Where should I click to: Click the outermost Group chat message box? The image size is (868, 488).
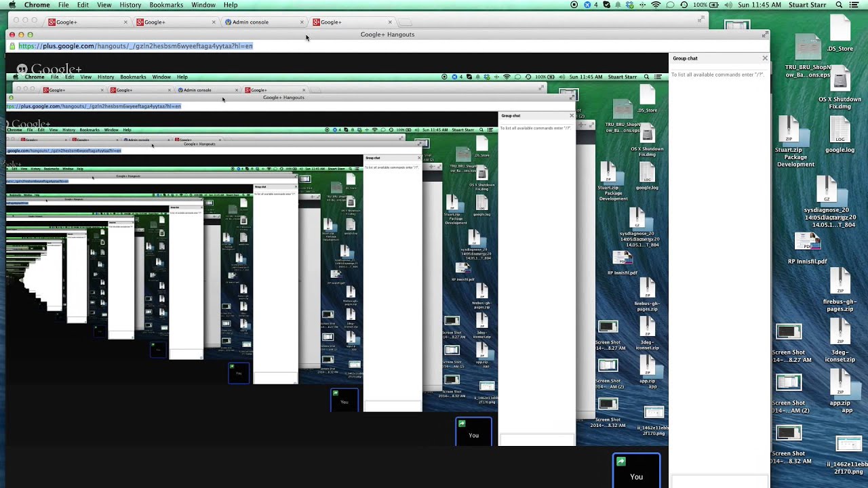[719, 481]
